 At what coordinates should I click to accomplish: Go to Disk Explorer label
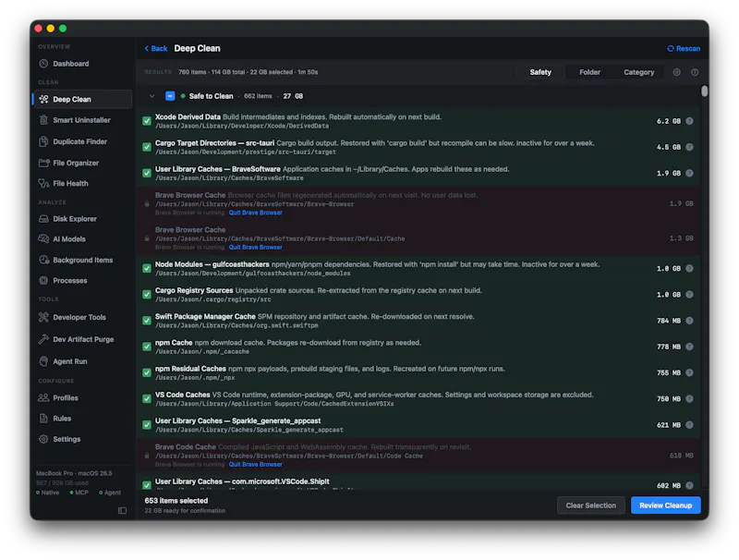pyautogui.click(x=75, y=219)
